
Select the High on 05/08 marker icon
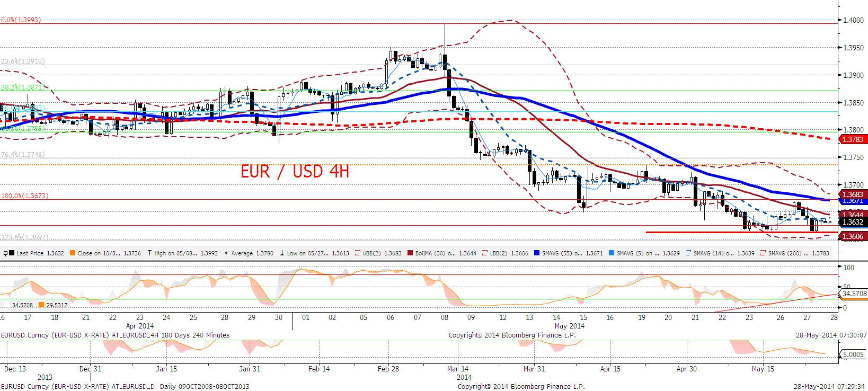[149, 253]
